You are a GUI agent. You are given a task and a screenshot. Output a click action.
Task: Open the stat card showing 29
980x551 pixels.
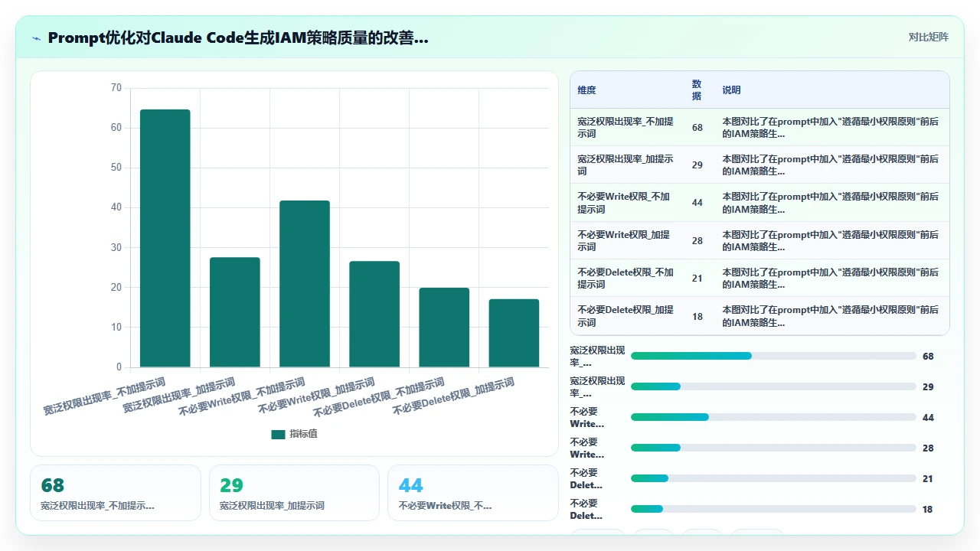tap(294, 493)
